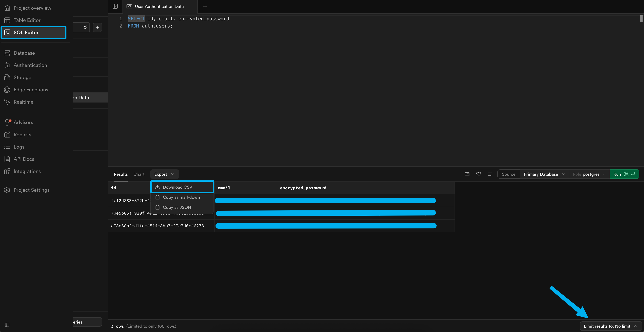Choose Download CSV from export menu
The width and height of the screenshot is (644, 332).
pos(182,187)
